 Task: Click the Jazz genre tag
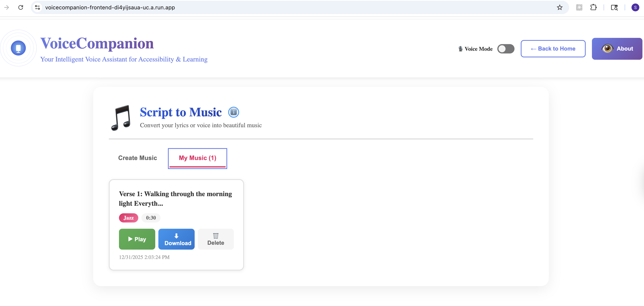[129, 218]
